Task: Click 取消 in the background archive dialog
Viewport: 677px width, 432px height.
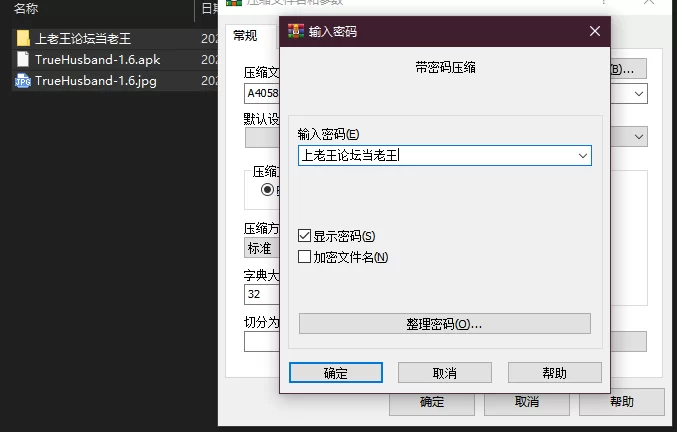Action: coord(527,402)
